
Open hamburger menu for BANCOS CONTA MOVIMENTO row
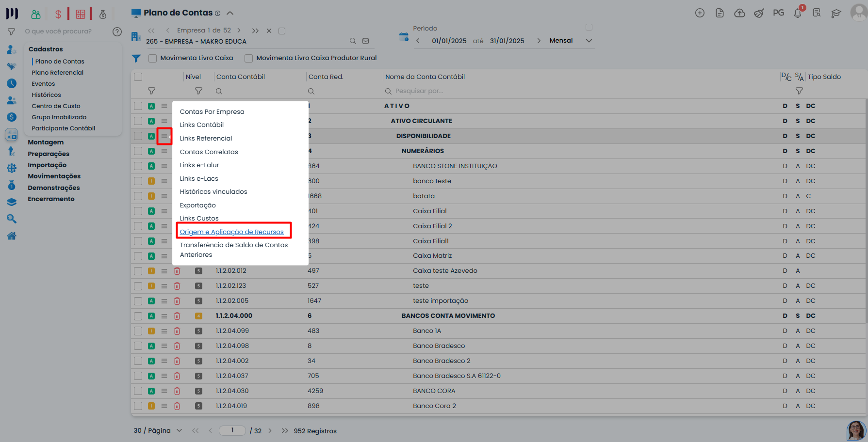pyautogui.click(x=164, y=316)
